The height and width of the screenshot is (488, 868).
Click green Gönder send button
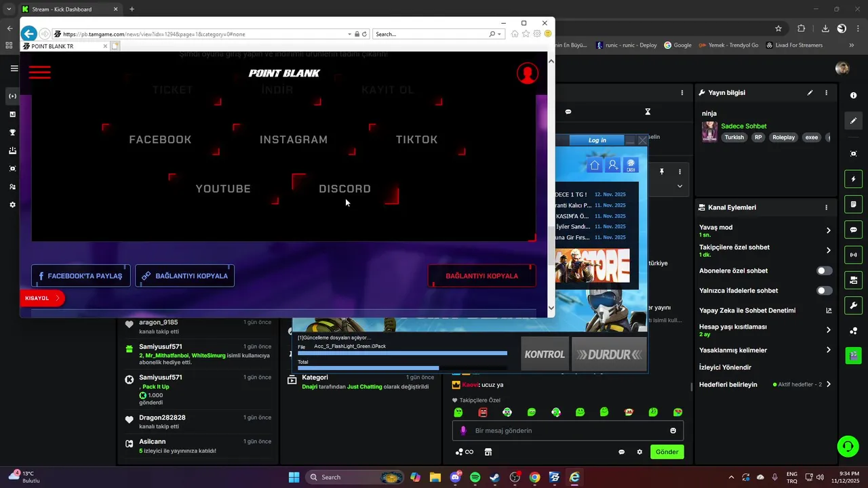pos(667,452)
